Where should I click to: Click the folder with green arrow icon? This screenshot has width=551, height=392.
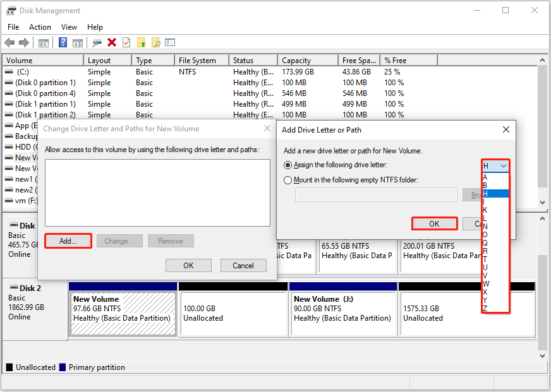142,42
